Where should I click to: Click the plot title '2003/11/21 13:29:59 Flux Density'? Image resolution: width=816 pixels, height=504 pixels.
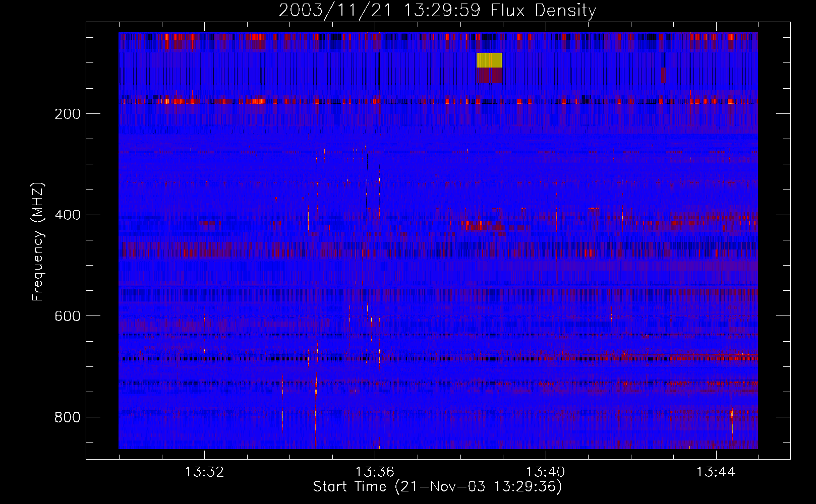pyautogui.click(x=437, y=10)
